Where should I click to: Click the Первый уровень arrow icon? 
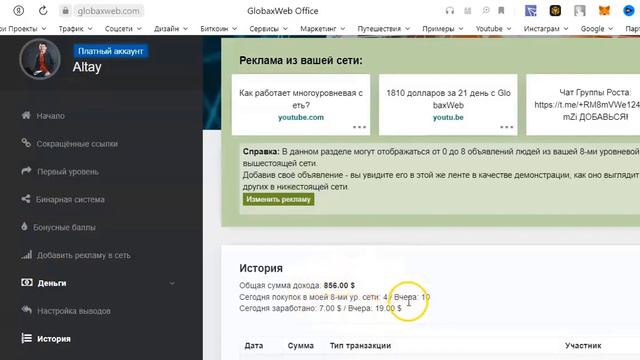26,171
